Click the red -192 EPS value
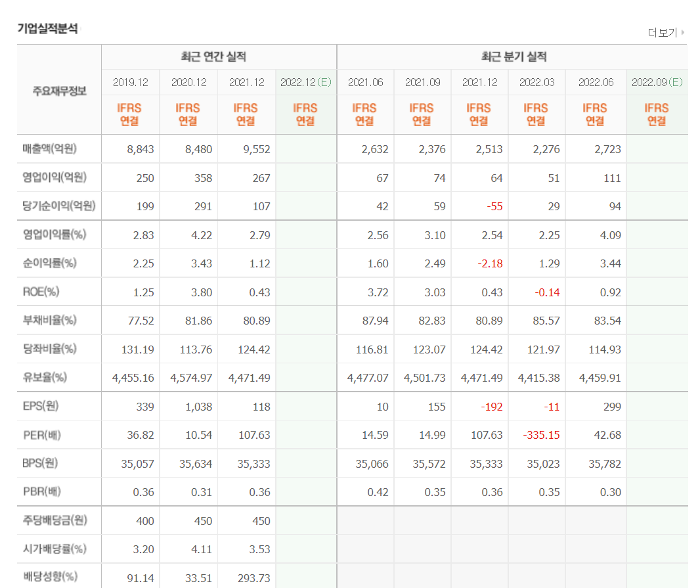This screenshot has width=700, height=588. pos(492,407)
